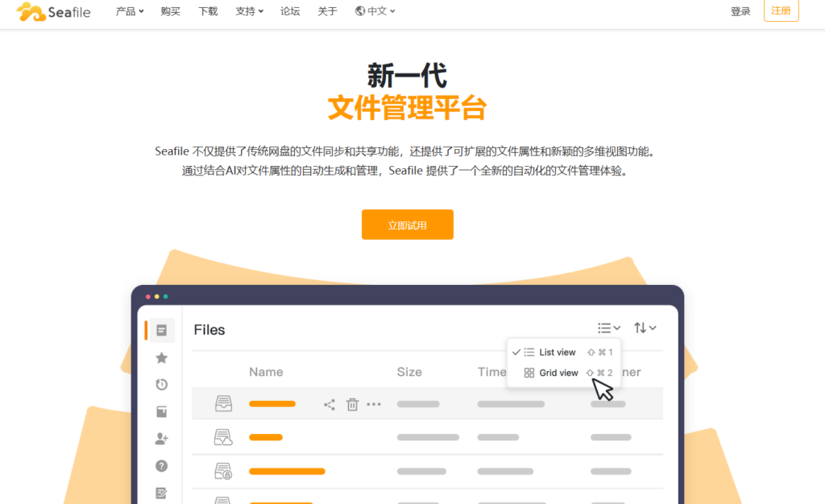Screen dimensions: 825x504
Task: Select List view option
Action: [563, 352]
